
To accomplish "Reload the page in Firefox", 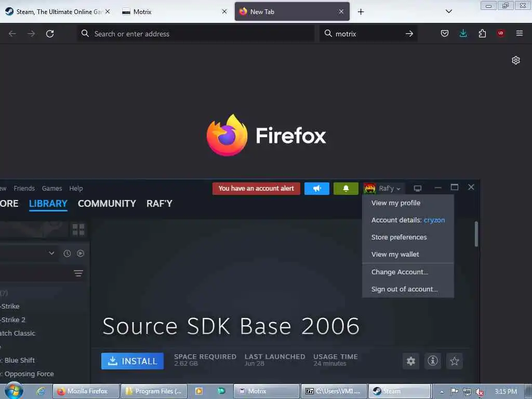I will 50,34.
